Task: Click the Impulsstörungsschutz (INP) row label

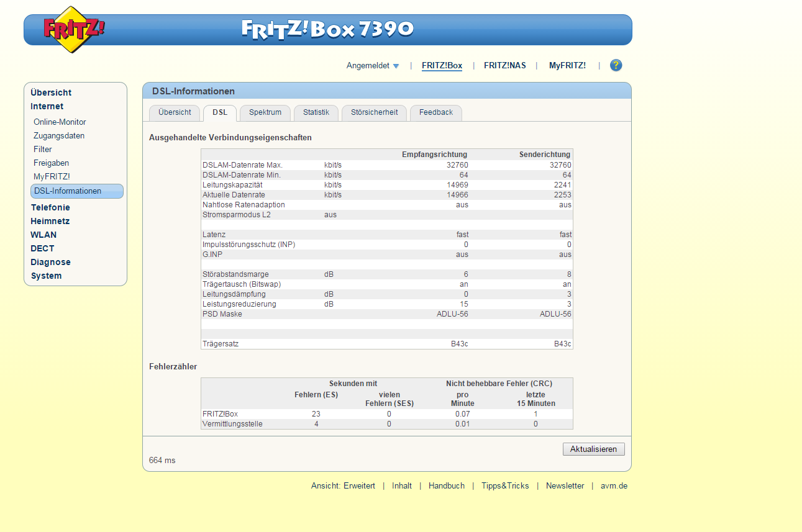Action: coord(249,245)
